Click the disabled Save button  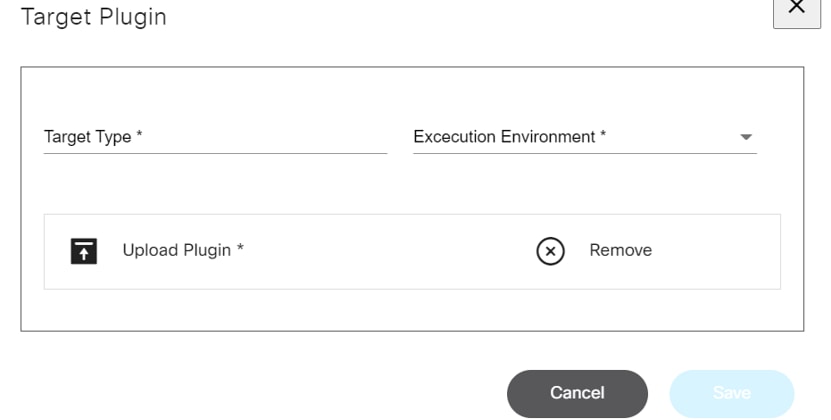[x=731, y=393]
